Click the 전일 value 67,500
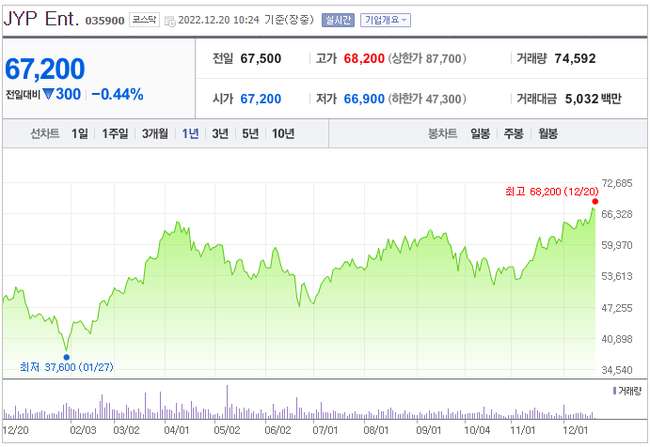This screenshot has height=447, width=650. [261, 58]
